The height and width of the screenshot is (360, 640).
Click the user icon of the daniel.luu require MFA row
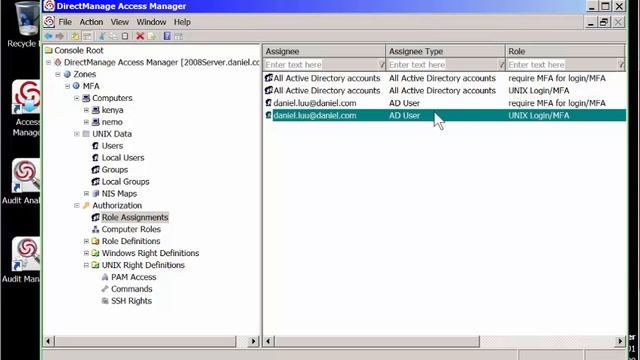268,103
